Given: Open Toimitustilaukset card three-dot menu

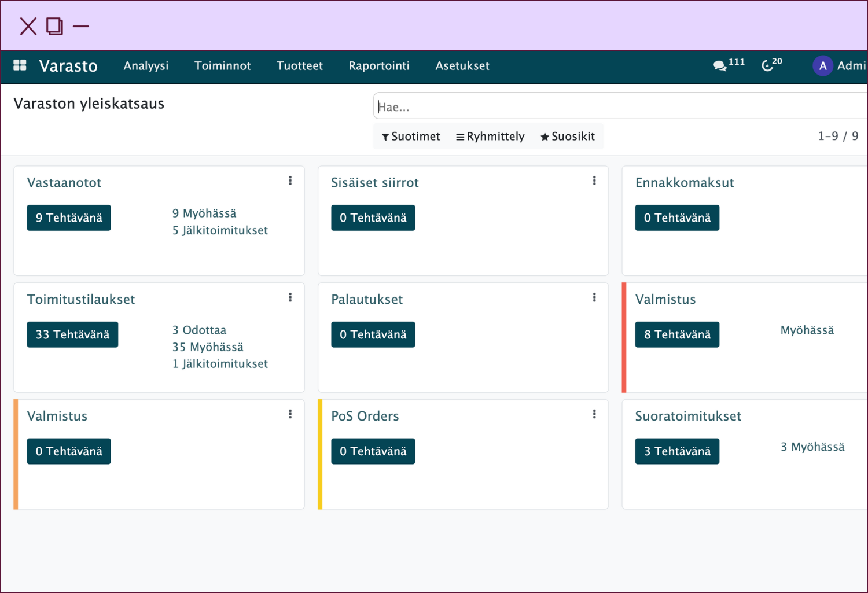Looking at the screenshot, I should [290, 298].
